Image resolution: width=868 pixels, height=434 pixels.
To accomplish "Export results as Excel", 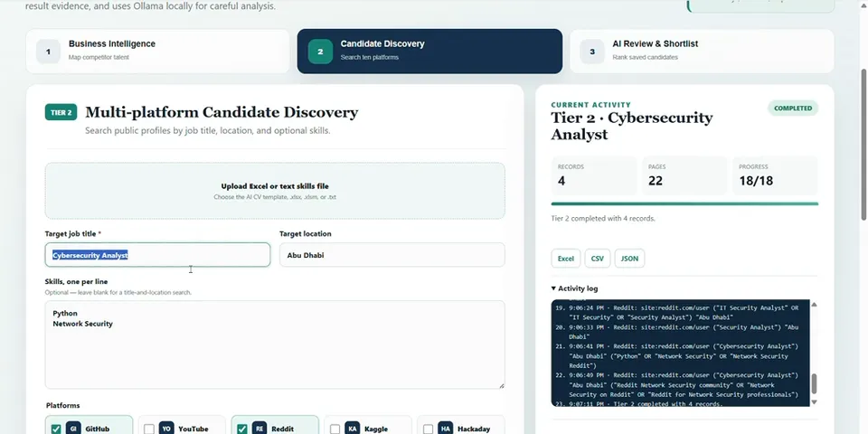I will pyautogui.click(x=566, y=259).
